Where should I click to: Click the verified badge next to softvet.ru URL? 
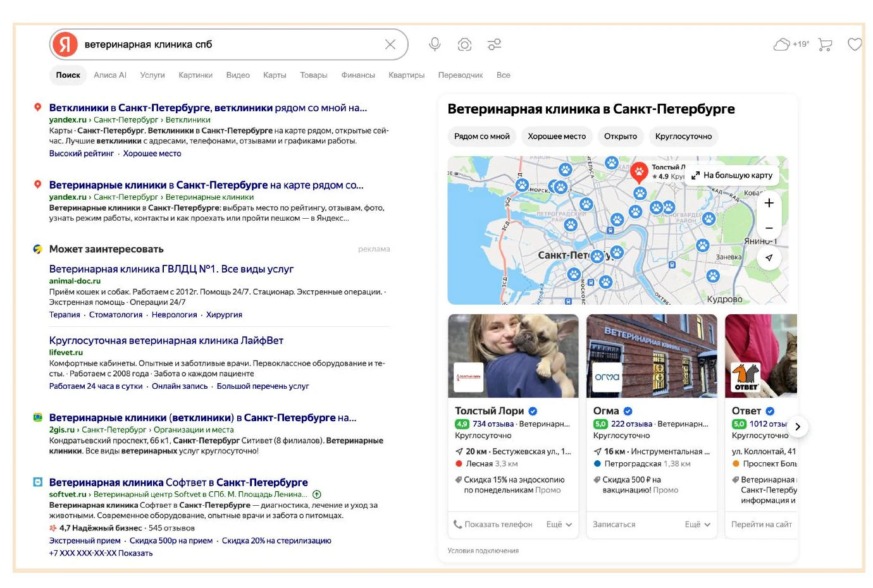pos(317,494)
